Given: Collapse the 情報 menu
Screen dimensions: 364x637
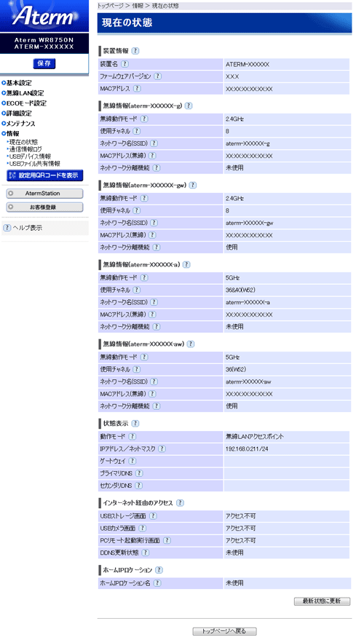Looking at the screenshot, I should click(x=11, y=133).
